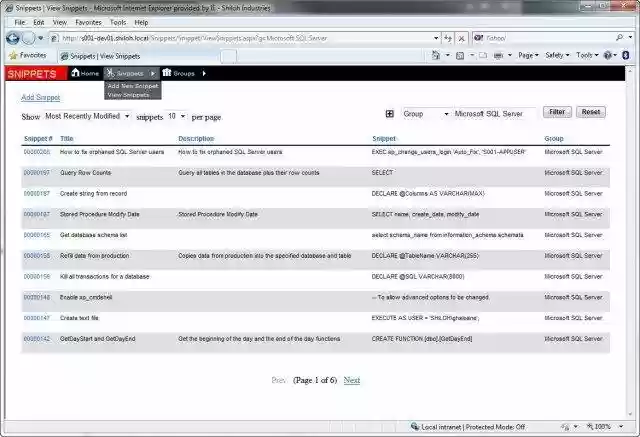Click the Bluetooth icon in command bar
This screenshot has width=640, height=437.
(626, 55)
